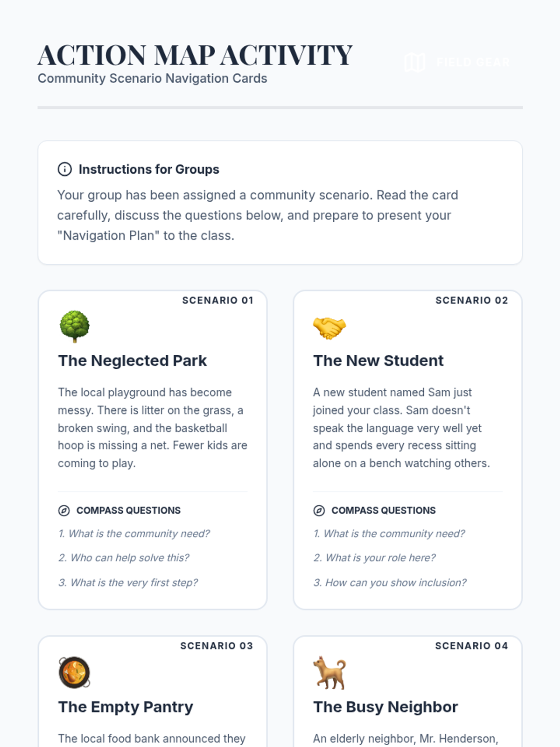This screenshot has height=747, width=560.
Task: Select the Neglected Park card title
Action: 133,360
